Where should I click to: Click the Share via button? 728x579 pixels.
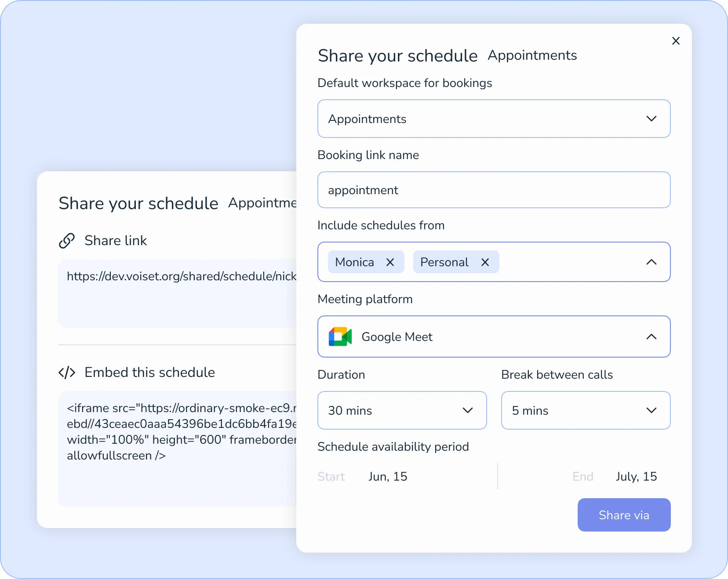pos(624,514)
